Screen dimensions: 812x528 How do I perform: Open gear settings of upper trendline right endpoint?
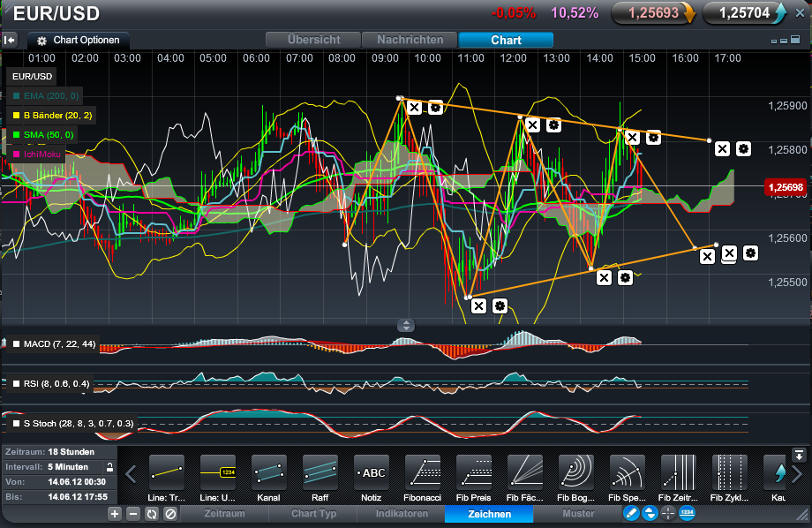click(x=744, y=149)
